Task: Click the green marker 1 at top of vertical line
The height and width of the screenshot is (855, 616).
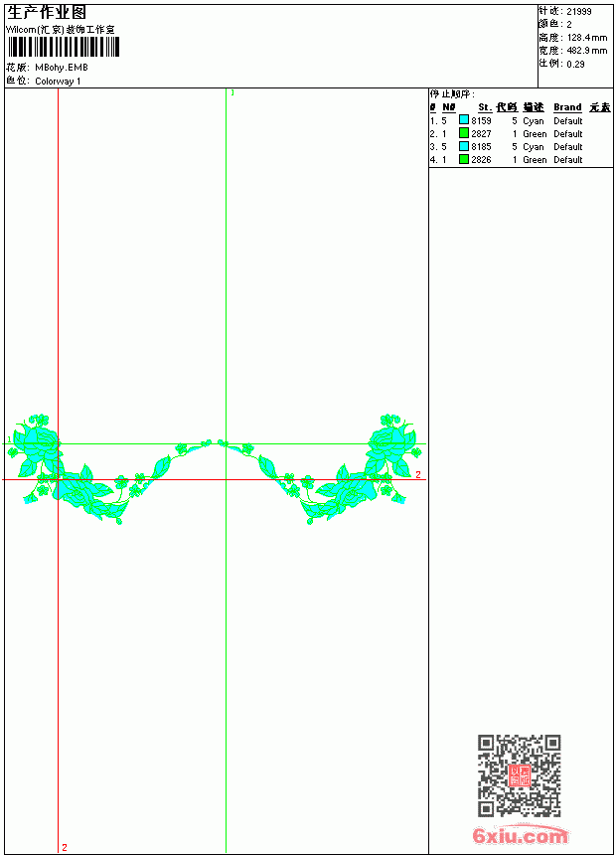Action: [232, 92]
